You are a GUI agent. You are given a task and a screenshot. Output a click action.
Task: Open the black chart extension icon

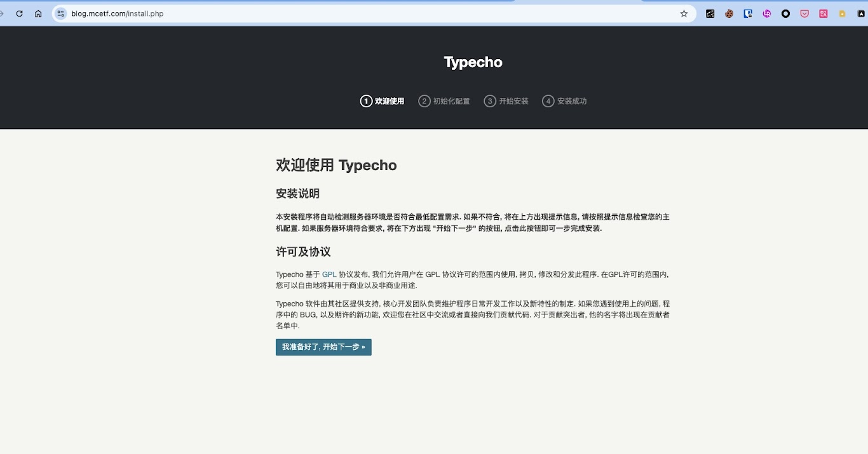pos(710,13)
